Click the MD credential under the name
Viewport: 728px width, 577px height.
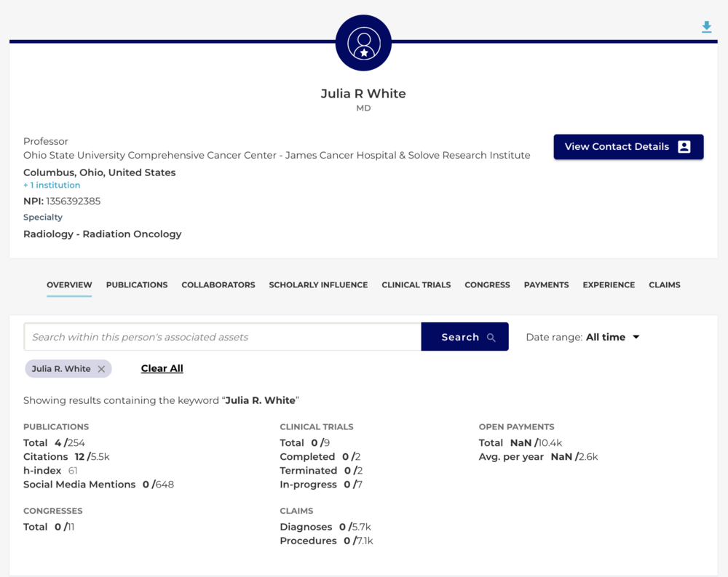pyautogui.click(x=363, y=108)
